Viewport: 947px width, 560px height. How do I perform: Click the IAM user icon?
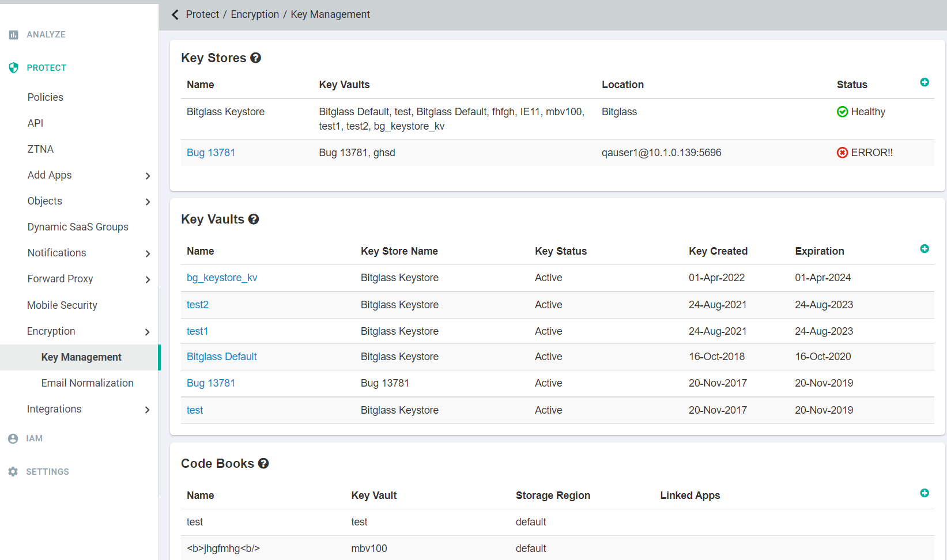point(13,438)
